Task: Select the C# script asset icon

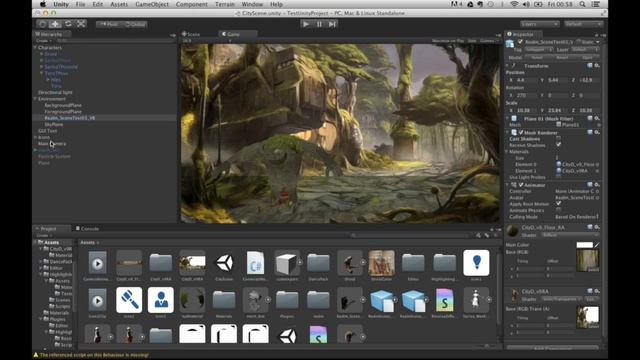Action: 256,262
